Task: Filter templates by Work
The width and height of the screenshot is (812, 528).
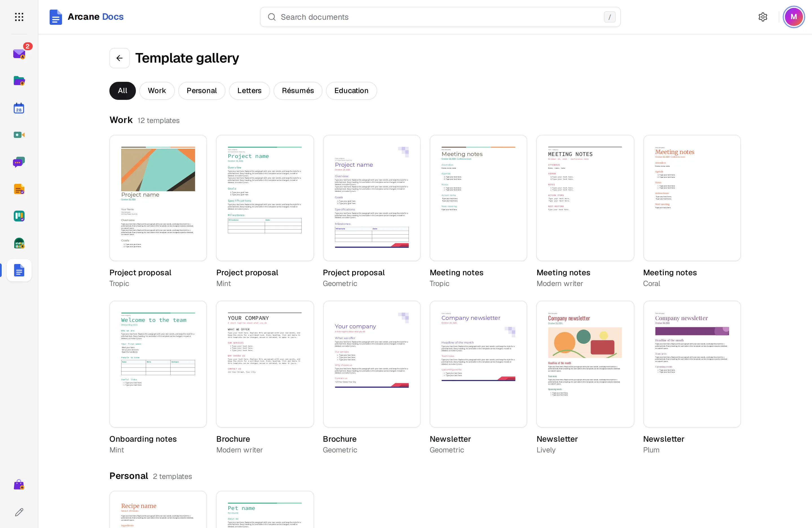Action: (x=157, y=91)
